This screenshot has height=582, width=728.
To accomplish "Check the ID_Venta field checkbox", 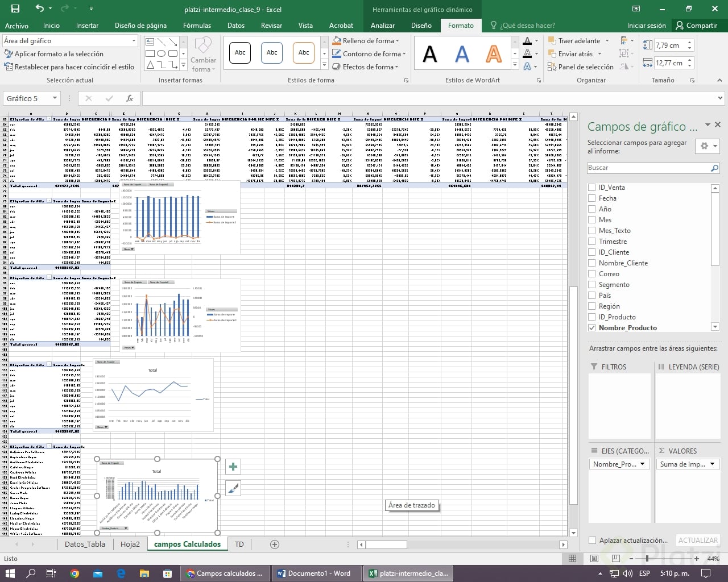I will point(592,188).
